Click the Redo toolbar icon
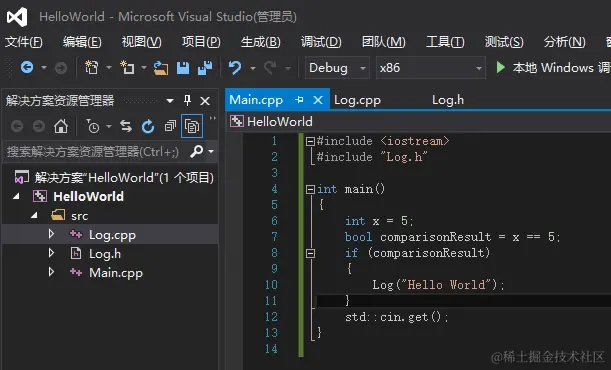 pyautogui.click(x=270, y=68)
